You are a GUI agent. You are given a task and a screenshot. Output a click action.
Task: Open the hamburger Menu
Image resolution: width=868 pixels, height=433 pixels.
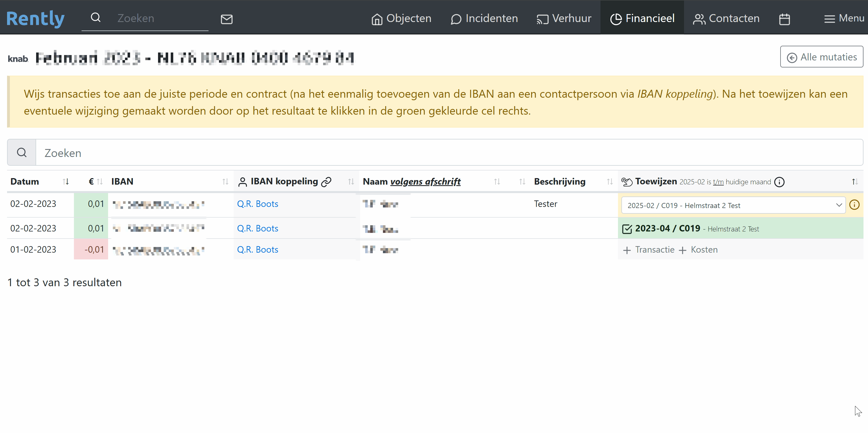pos(844,19)
